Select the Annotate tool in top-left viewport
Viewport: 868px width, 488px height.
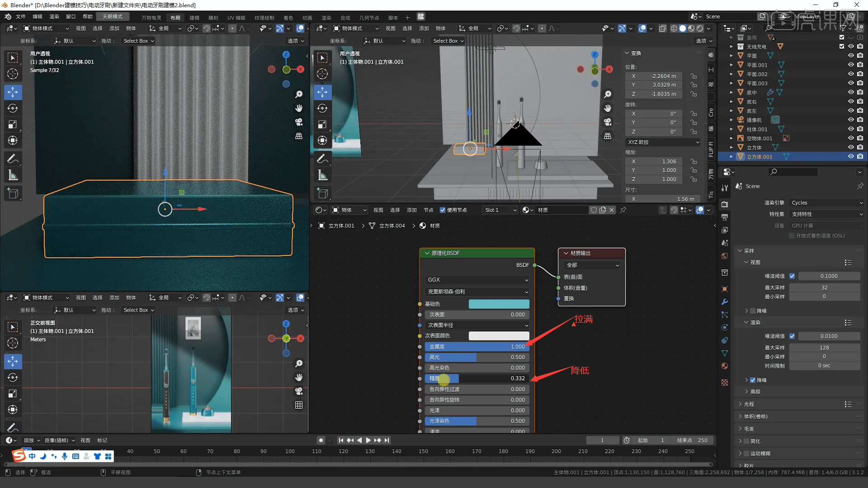coord(13,159)
